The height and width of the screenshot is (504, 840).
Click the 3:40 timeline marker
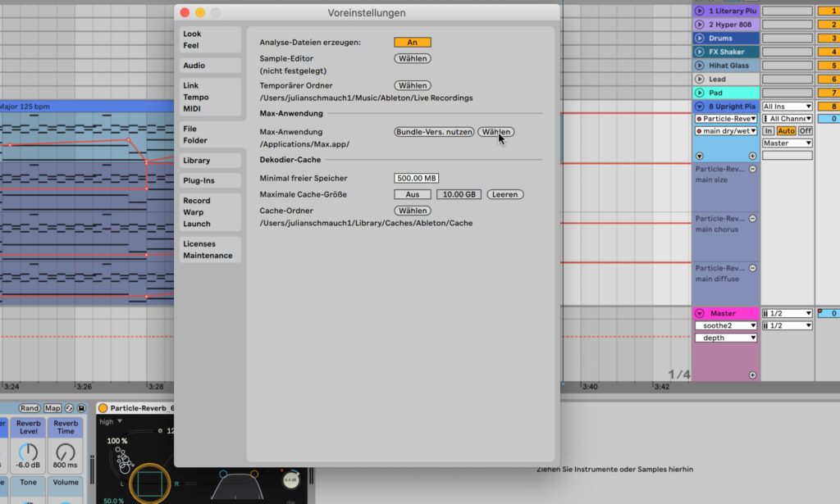point(589,386)
